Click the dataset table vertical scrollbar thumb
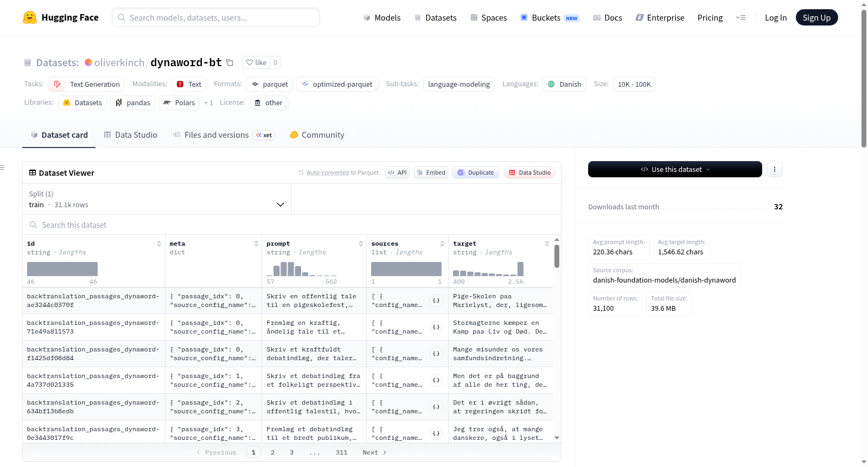This screenshot has width=868, height=467. (x=557, y=256)
